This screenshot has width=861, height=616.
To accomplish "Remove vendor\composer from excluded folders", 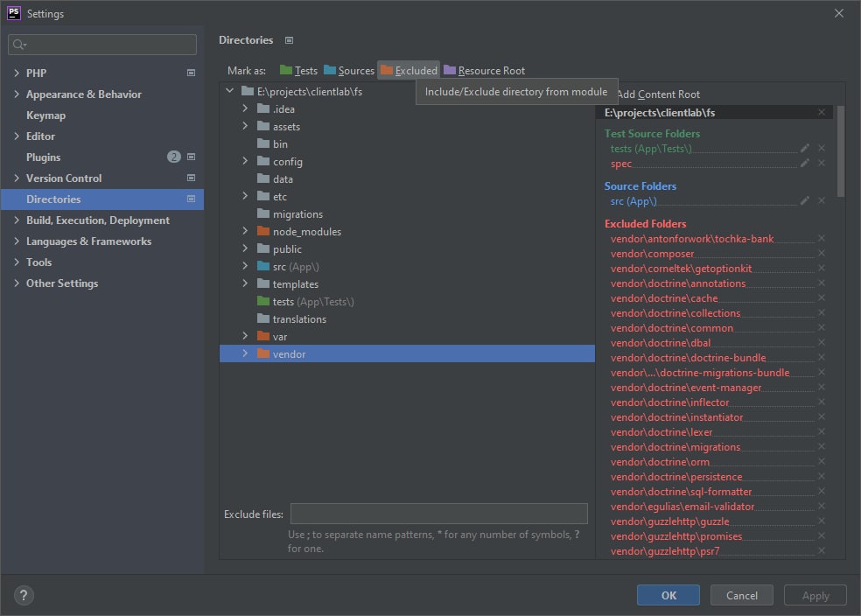I will click(x=821, y=254).
